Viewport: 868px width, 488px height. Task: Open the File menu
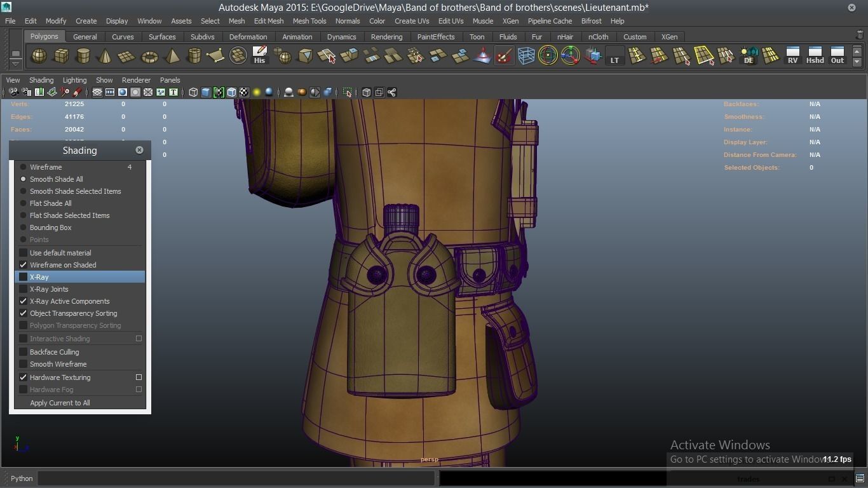coord(10,21)
